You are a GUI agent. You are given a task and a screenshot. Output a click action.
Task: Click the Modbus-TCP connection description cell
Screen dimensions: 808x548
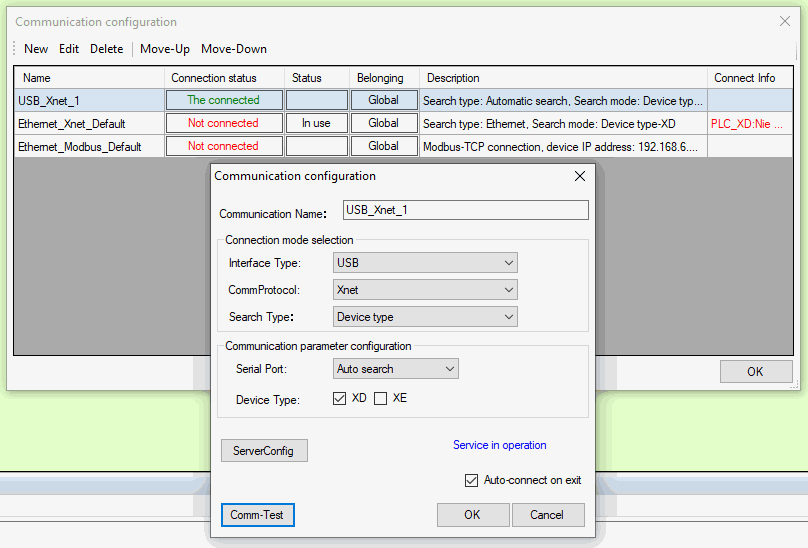pos(563,146)
